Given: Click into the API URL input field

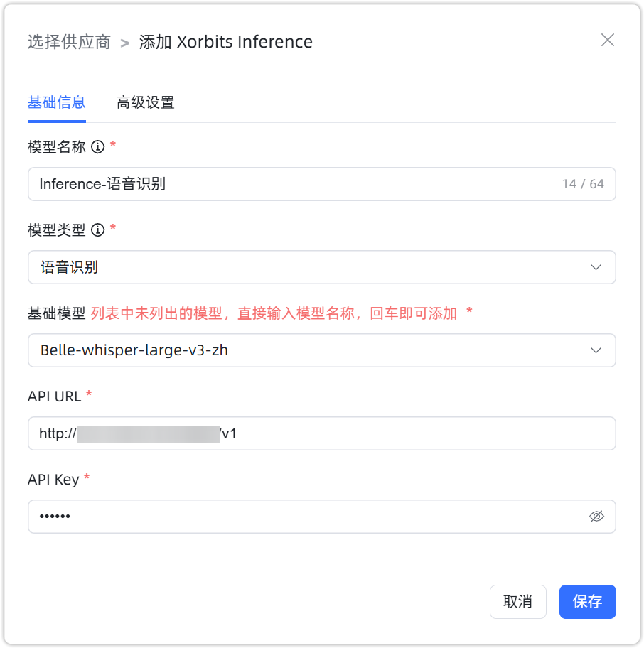Looking at the screenshot, I should [412, 433].
